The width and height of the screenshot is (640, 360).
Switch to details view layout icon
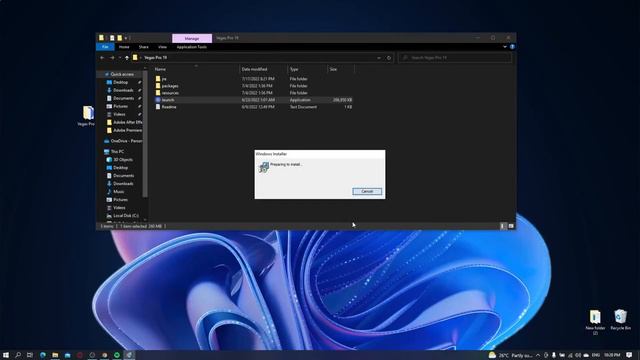503,226
